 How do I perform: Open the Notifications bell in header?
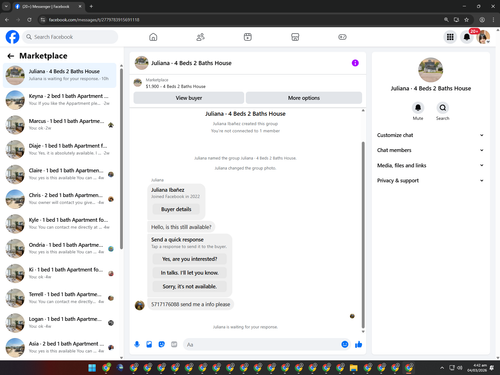(467, 37)
